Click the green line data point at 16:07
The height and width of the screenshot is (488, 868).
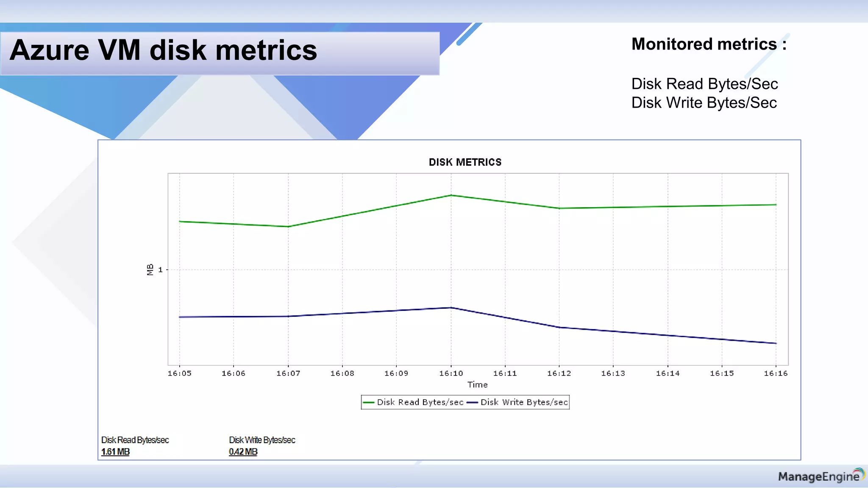288,227
